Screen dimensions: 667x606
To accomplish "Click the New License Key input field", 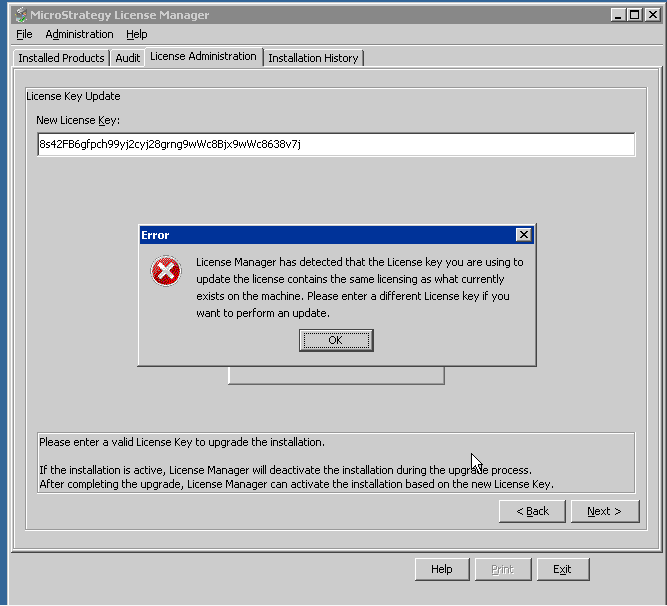I will point(336,144).
